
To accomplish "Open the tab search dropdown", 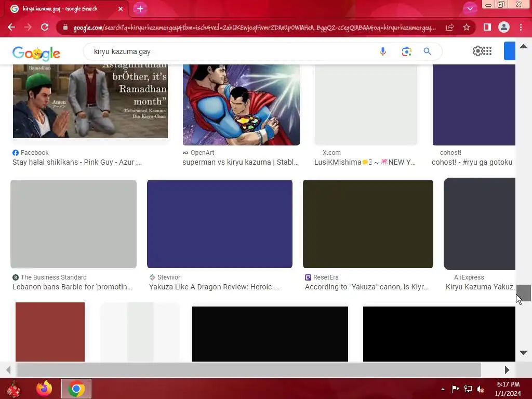I will [470, 8].
